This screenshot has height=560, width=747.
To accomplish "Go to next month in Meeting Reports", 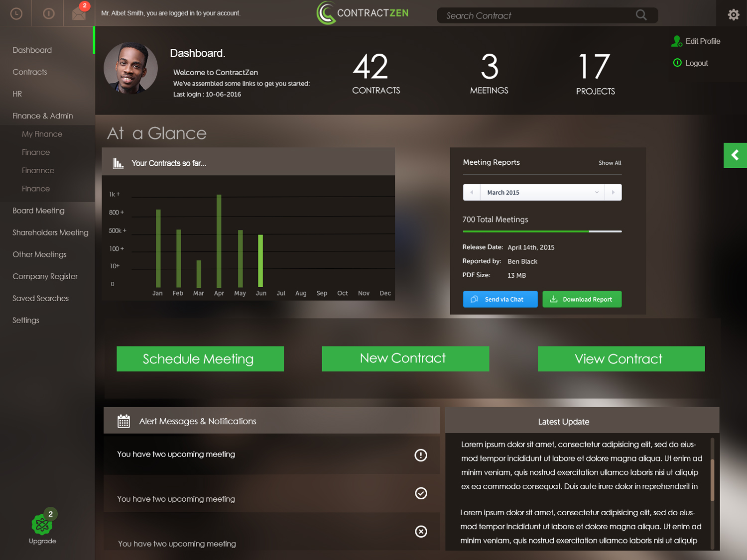I will tap(613, 192).
